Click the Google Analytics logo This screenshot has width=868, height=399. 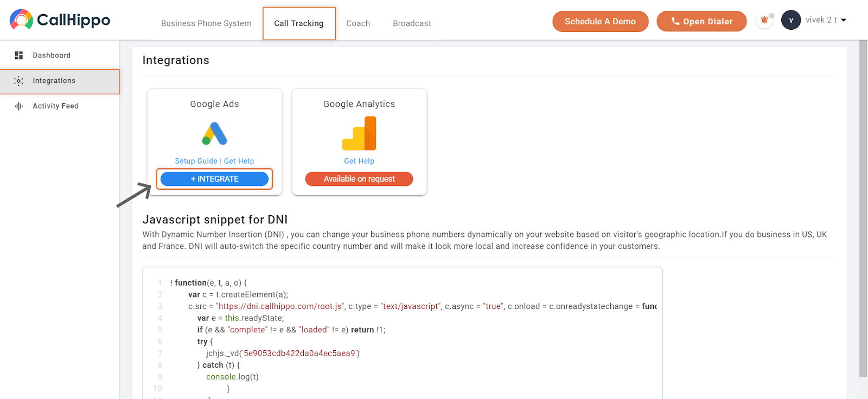359,133
